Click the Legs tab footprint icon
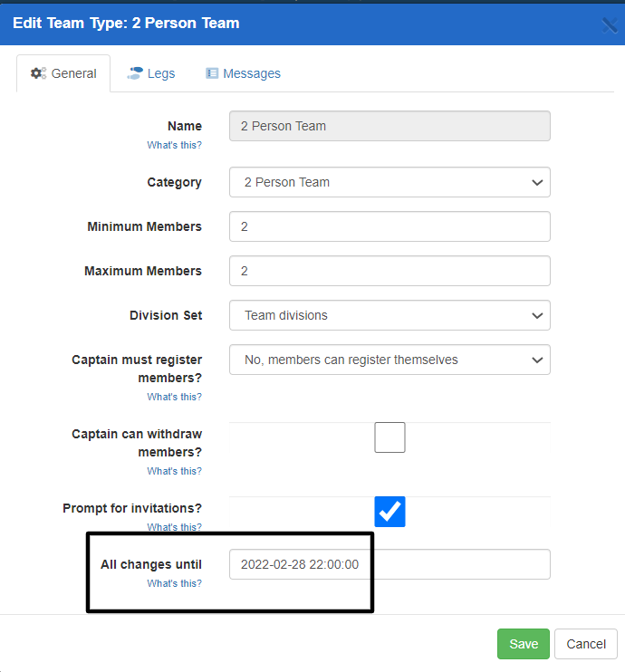The width and height of the screenshot is (625, 672). tap(135, 73)
